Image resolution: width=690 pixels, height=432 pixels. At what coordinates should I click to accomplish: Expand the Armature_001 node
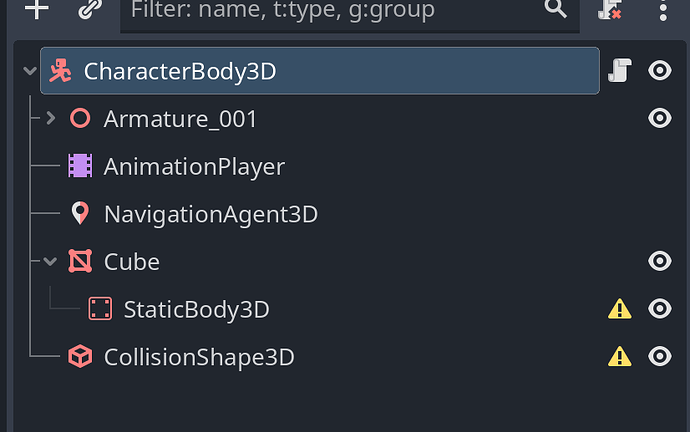51,118
